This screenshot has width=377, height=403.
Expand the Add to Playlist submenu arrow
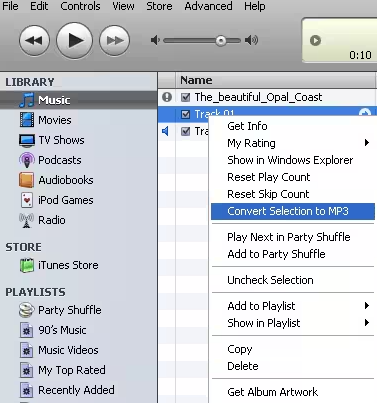367,306
